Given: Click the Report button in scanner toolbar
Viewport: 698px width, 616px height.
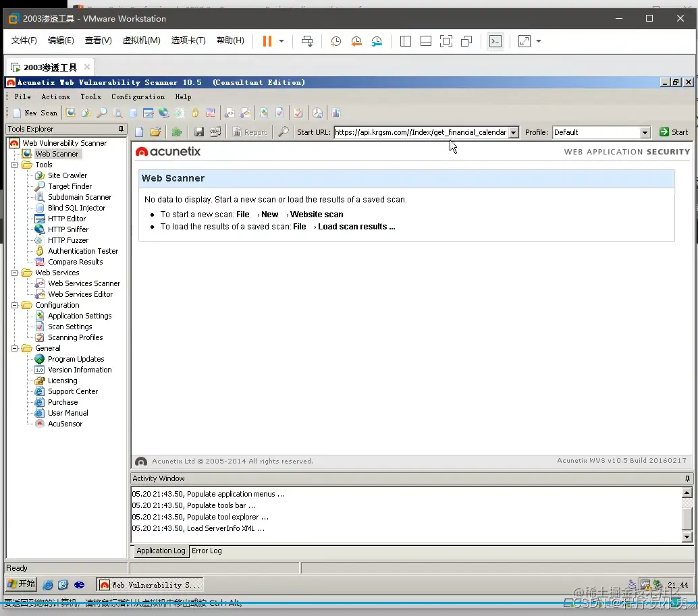Looking at the screenshot, I should point(250,132).
